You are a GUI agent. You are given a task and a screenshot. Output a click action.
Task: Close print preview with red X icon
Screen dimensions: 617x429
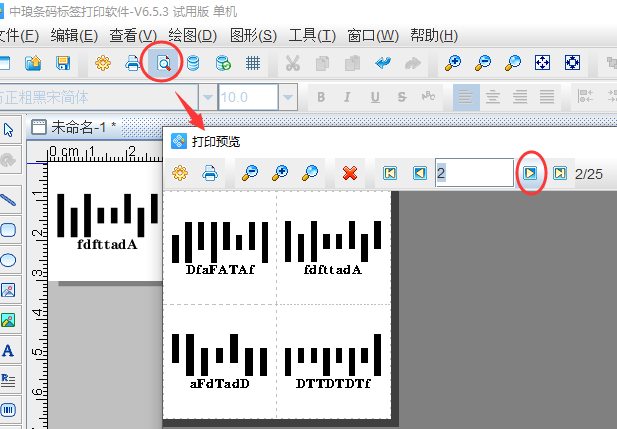pos(350,173)
